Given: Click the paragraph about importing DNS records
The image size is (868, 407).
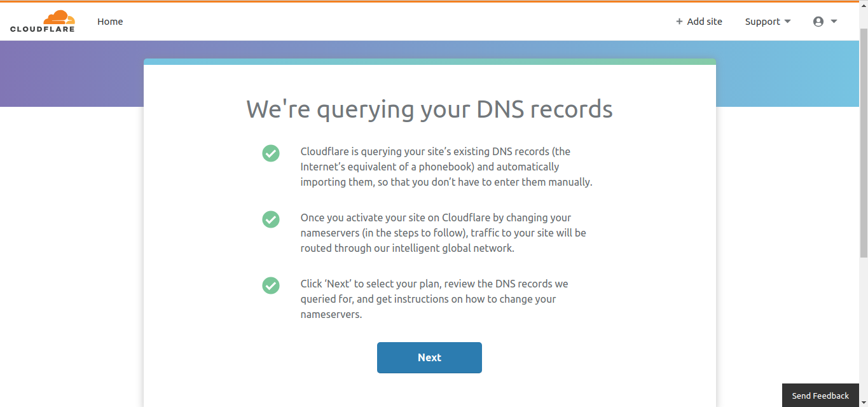Looking at the screenshot, I should pos(446,167).
